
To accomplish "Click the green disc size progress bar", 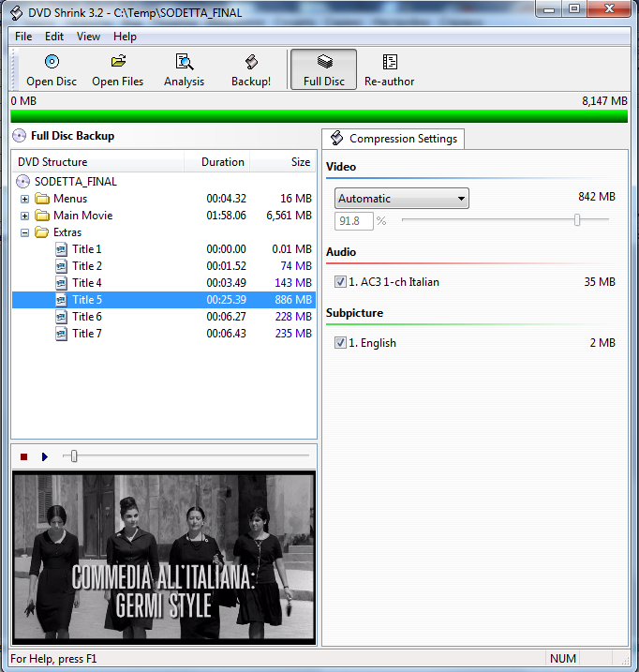I will (319, 116).
